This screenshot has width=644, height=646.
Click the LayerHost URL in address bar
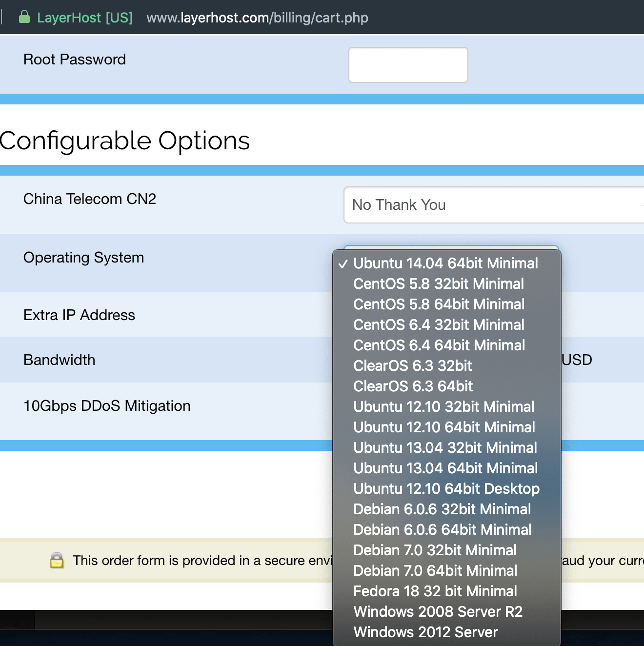click(x=257, y=18)
